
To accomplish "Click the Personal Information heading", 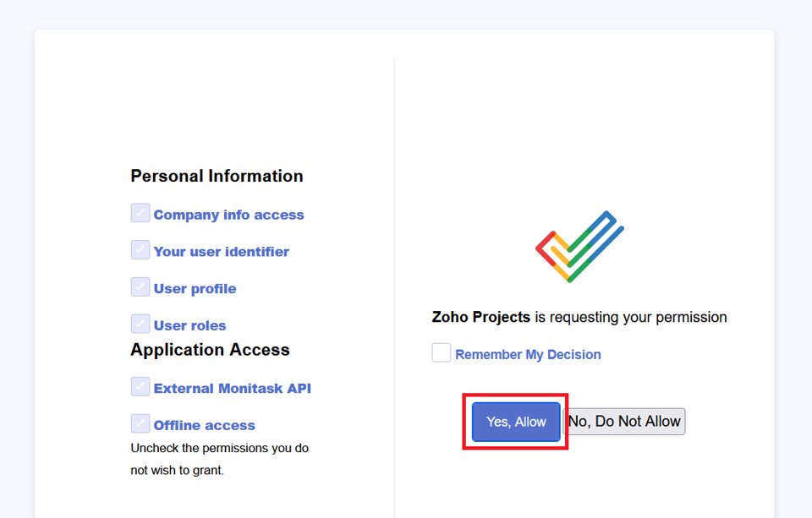I will 217,176.
